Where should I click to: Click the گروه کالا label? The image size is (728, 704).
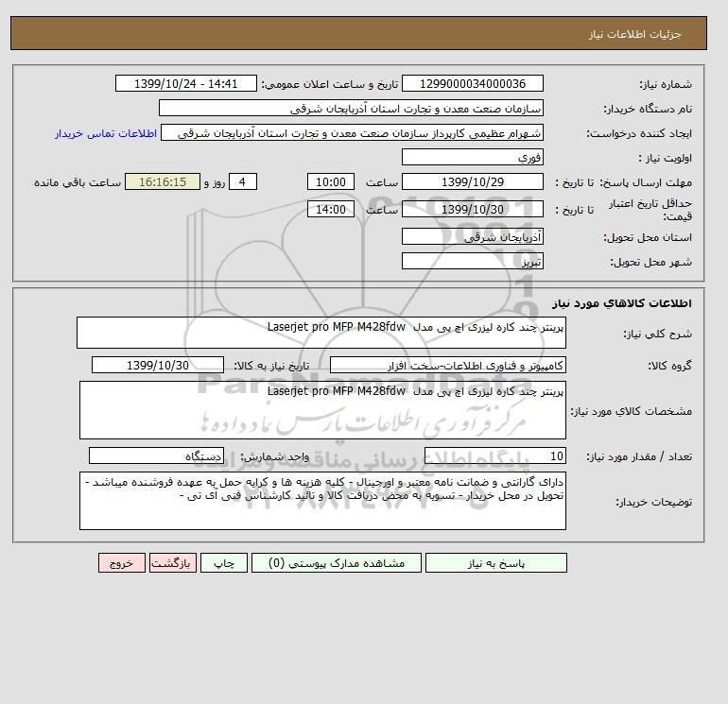(x=669, y=366)
